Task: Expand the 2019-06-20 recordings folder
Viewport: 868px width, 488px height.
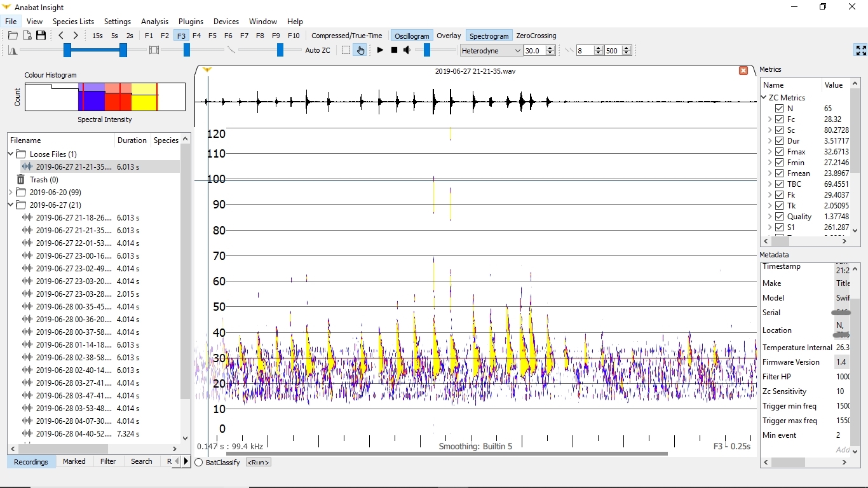Action: (10, 192)
